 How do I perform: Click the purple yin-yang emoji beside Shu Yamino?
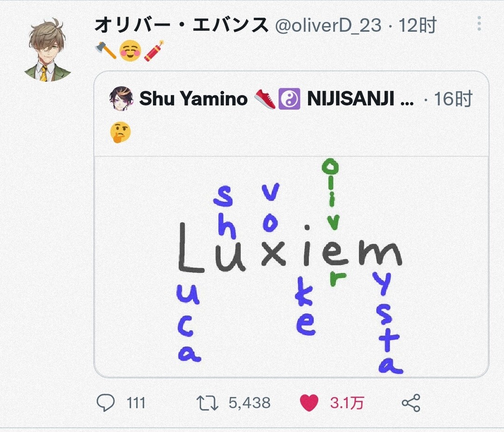[x=289, y=99]
